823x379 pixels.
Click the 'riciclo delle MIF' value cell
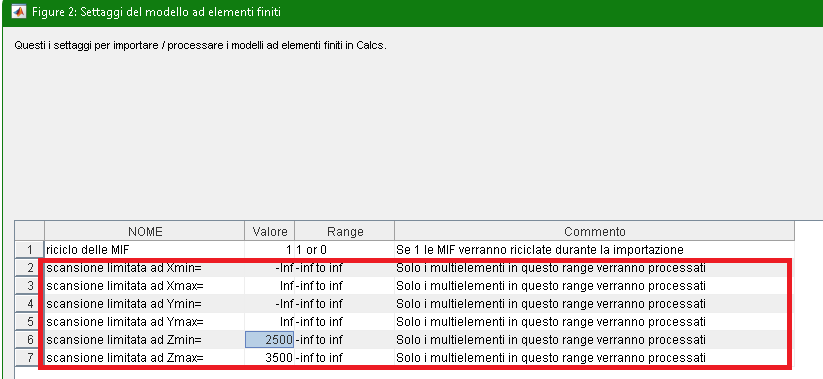[270, 250]
